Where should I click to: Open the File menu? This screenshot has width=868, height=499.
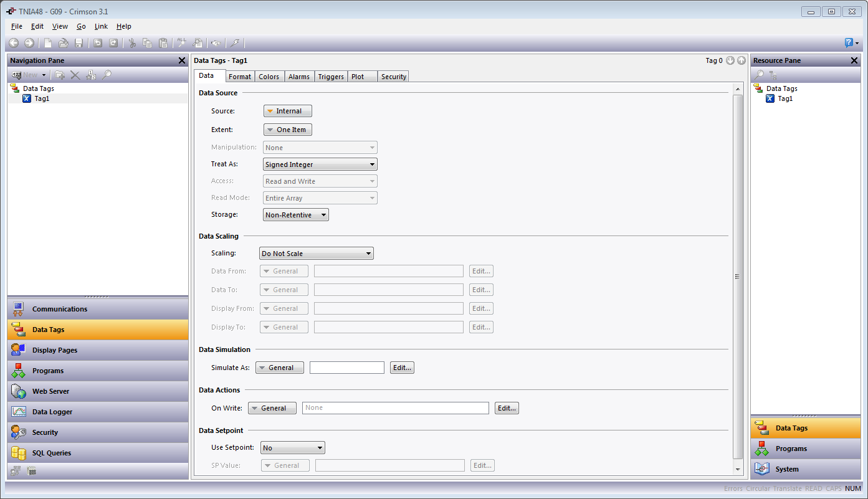click(17, 26)
